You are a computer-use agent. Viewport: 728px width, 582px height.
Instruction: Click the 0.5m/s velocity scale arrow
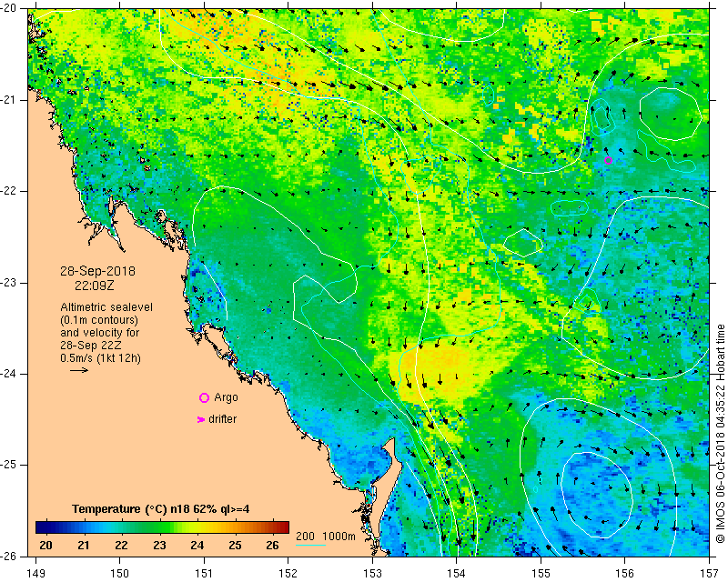pyautogui.click(x=79, y=370)
